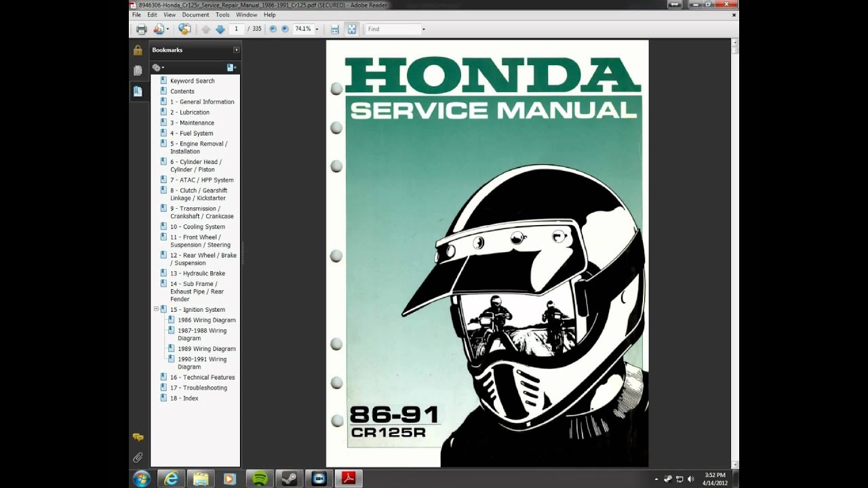Open the Comments panel icon
868x488 pixels.
point(138,437)
